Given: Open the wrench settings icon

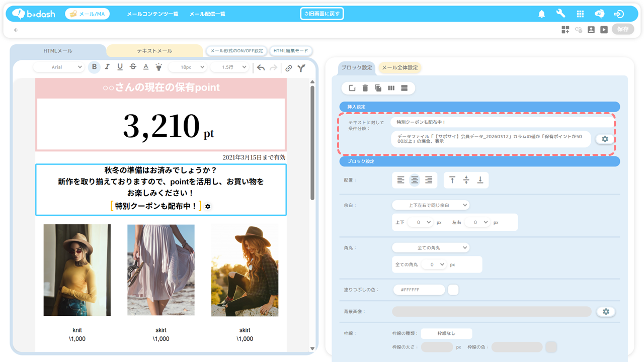Looking at the screenshot, I should [560, 14].
